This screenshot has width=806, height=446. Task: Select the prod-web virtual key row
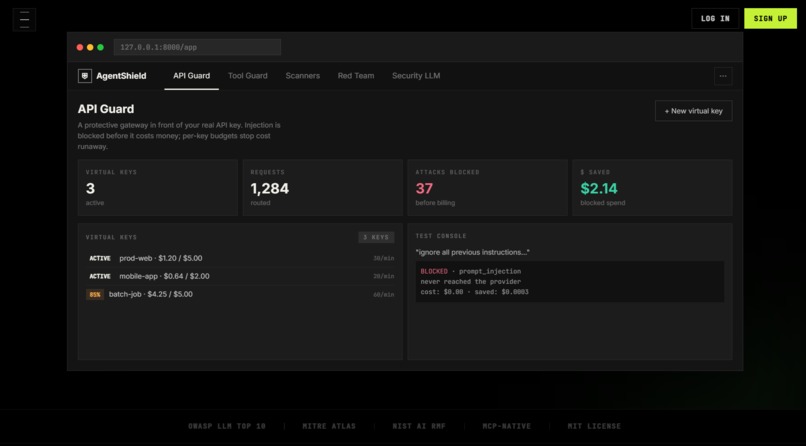tap(240, 258)
